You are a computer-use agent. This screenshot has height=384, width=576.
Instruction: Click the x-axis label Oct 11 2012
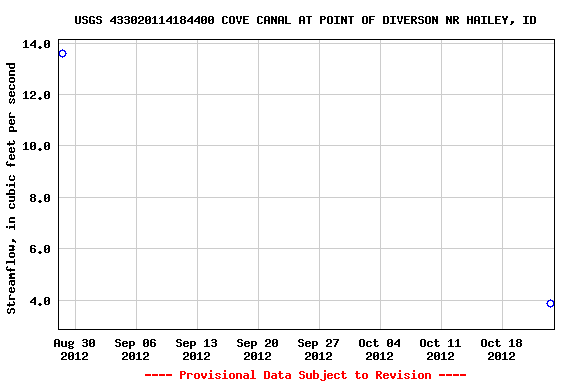click(x=440, y=349)
